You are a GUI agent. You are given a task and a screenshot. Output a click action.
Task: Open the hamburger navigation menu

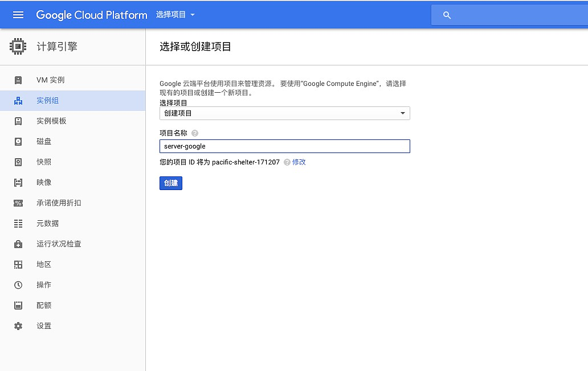click(x=18, y=15)
